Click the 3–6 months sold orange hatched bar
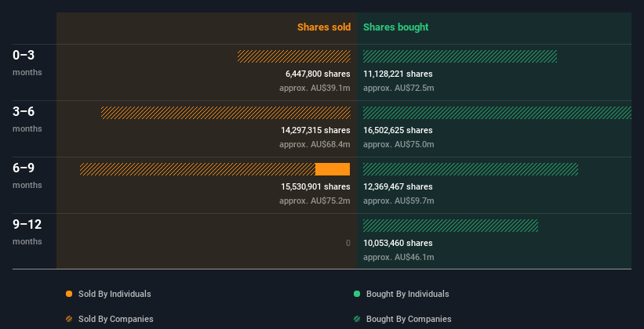The image size is (644, 329). [225, 113]
